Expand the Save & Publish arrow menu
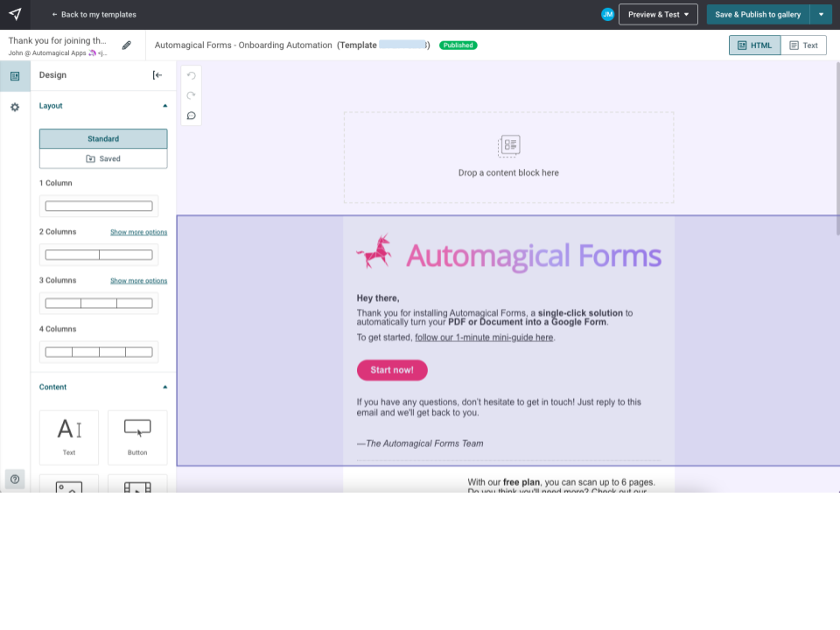Image resolution: width=840 pixels, height=630 pixels. click(x=821, y=15)
